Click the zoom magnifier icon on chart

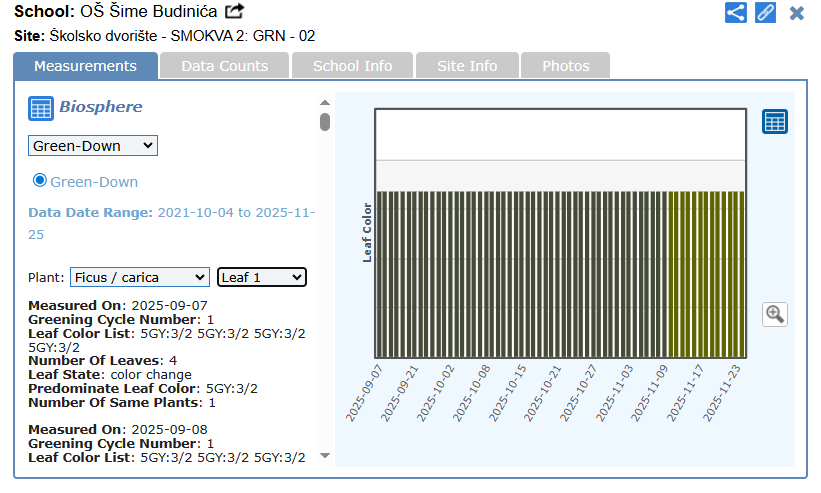(774, 314)
